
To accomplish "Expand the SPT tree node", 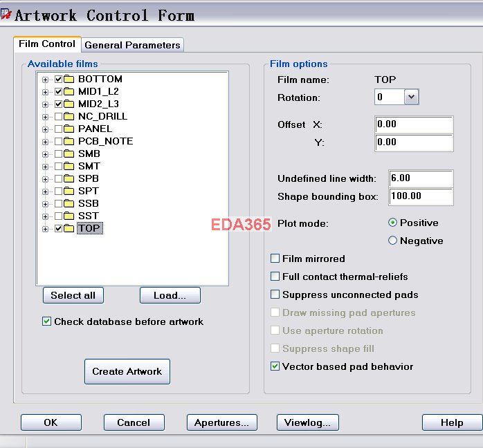I will tap(45, 192).
